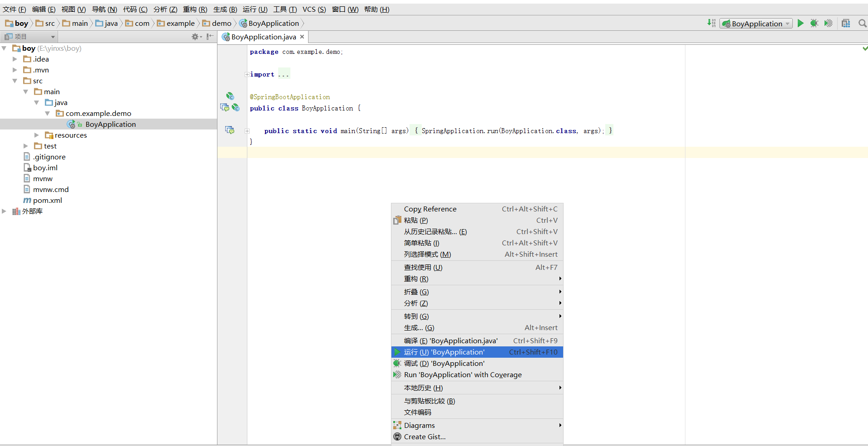Click Spring bean gutter icon beside @SpringBootApplication
Image resolution: width=868 pixels, height=446 pixels.
click(230, 96)
